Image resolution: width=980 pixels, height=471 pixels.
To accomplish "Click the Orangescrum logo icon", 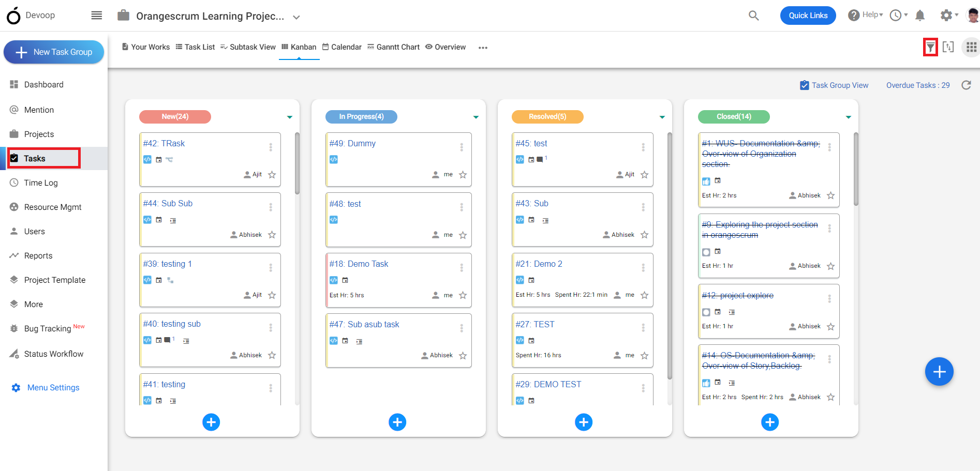I will (x=14, y=16).
